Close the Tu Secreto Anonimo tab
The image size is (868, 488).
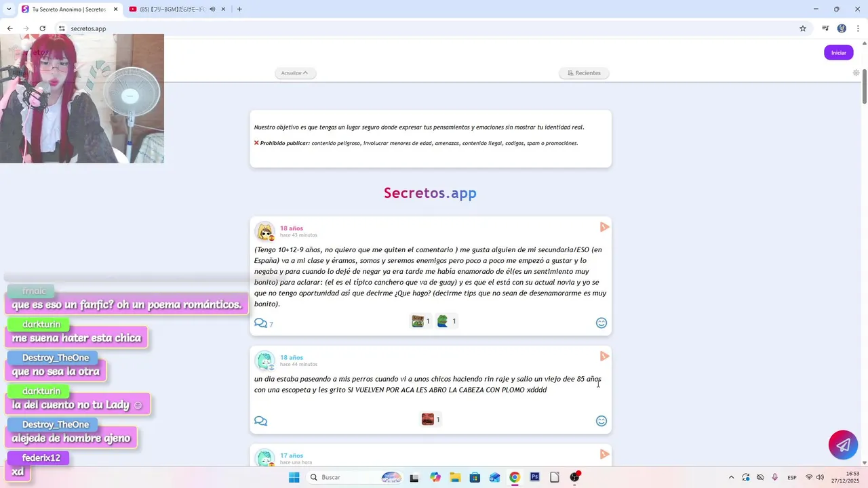coord(115,9)
